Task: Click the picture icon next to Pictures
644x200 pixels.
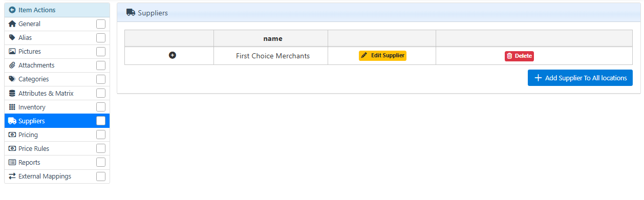Action: click(x=12, y=51)
